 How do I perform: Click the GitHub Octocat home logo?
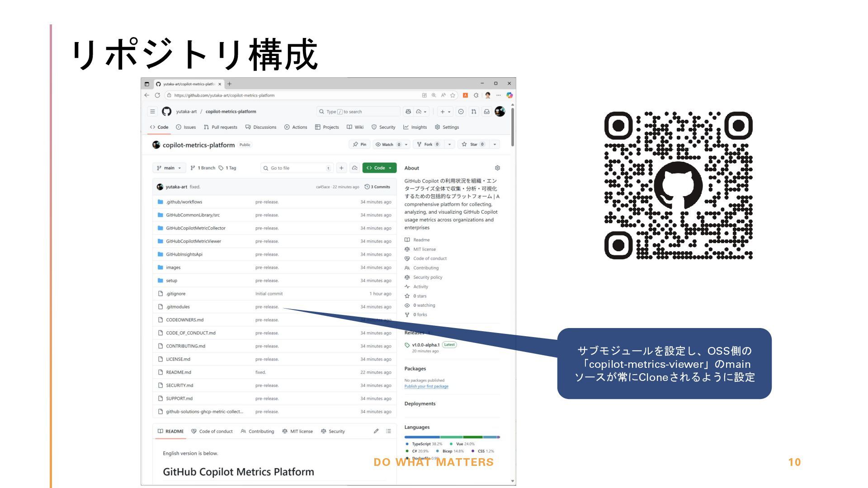pyautogui.click(x=167, y=112)
